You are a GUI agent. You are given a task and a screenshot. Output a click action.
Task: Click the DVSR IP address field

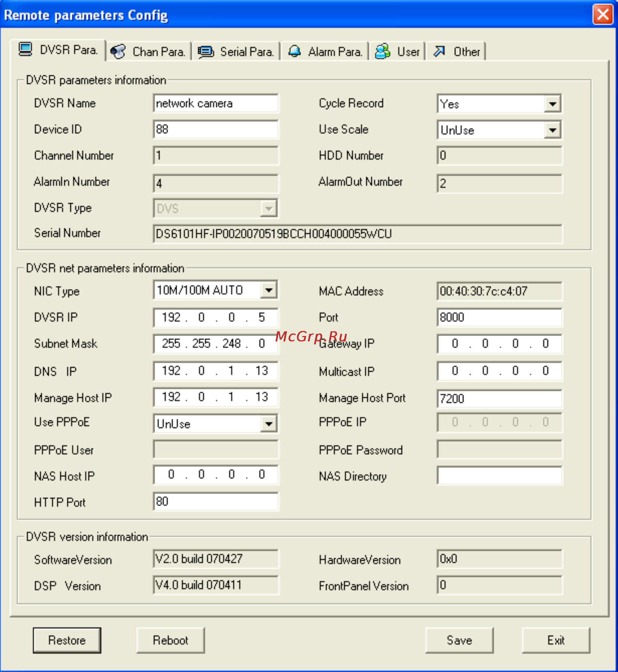216,318
